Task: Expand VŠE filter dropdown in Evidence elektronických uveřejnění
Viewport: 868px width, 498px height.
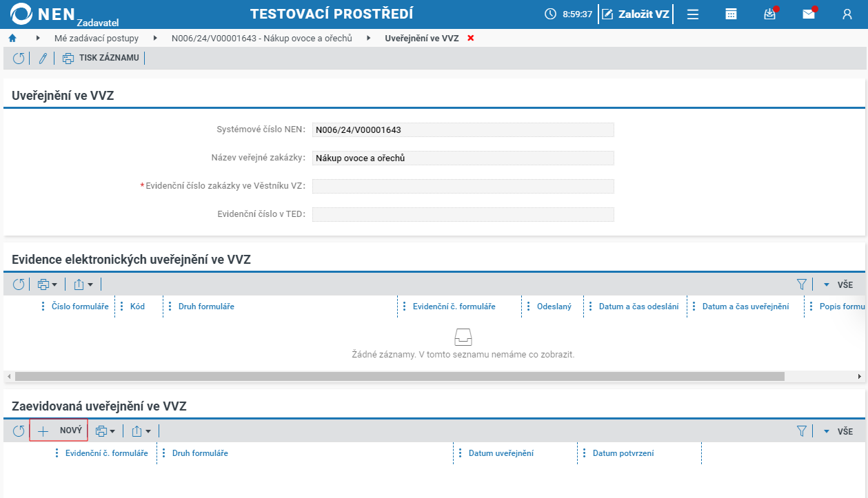Action: pyautogui.click(x=838, y=284)
